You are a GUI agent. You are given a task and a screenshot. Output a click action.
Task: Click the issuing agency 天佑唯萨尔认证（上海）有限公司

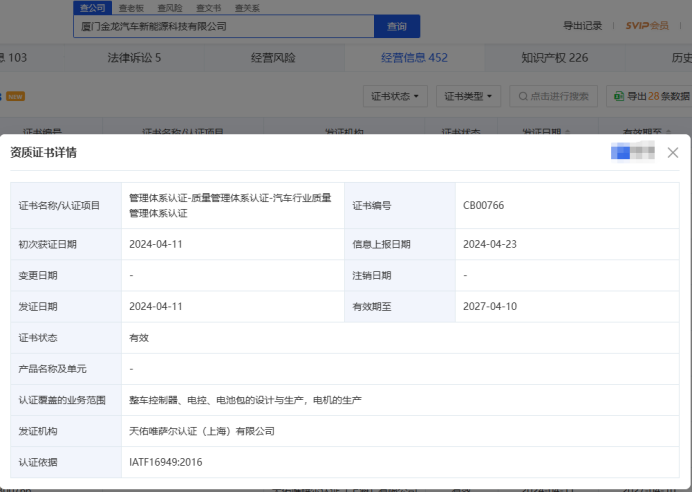pos(202,431)
